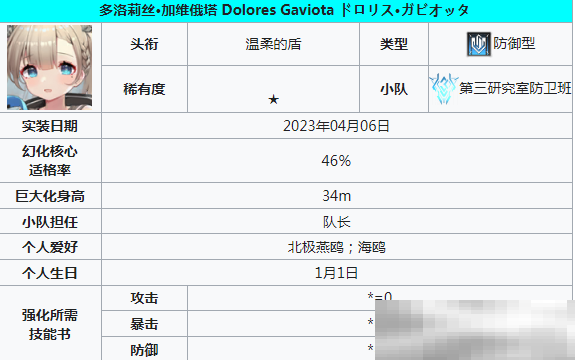Select the title bar text Dolores Gaviota
This screenshot has height=360, width=575.
click(278, 10)
